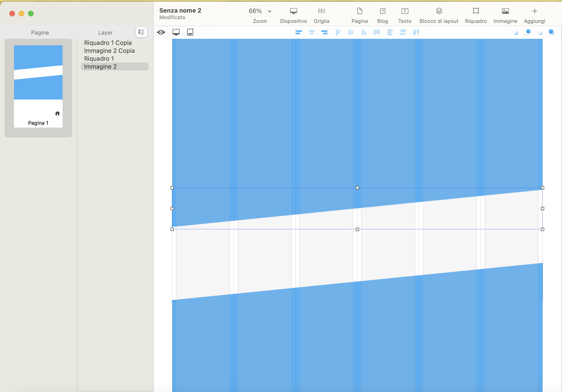Align selected objects to horizontal center
Image resolution: width=562 pixels, height=392 pixels.
coord(311,32)
